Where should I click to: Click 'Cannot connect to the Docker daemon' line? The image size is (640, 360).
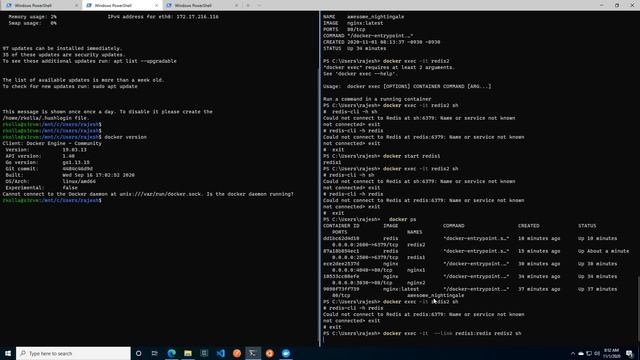148,194
